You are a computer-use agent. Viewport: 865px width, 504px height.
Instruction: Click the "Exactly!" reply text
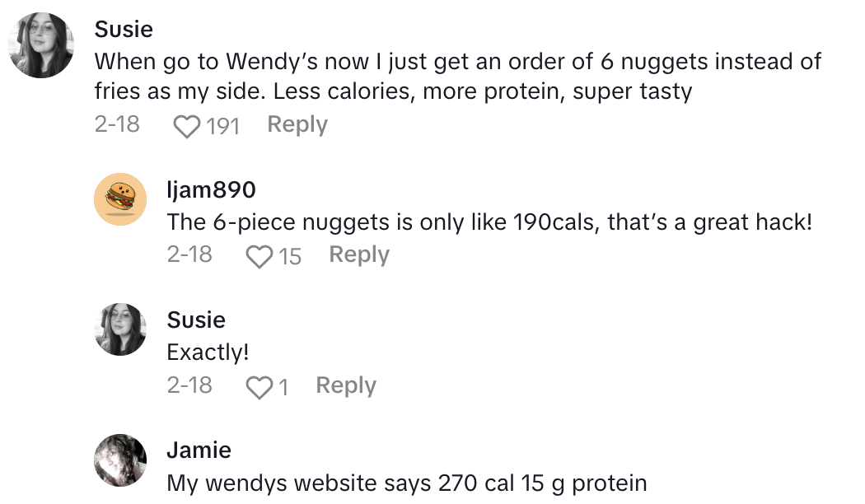[208, 352]
